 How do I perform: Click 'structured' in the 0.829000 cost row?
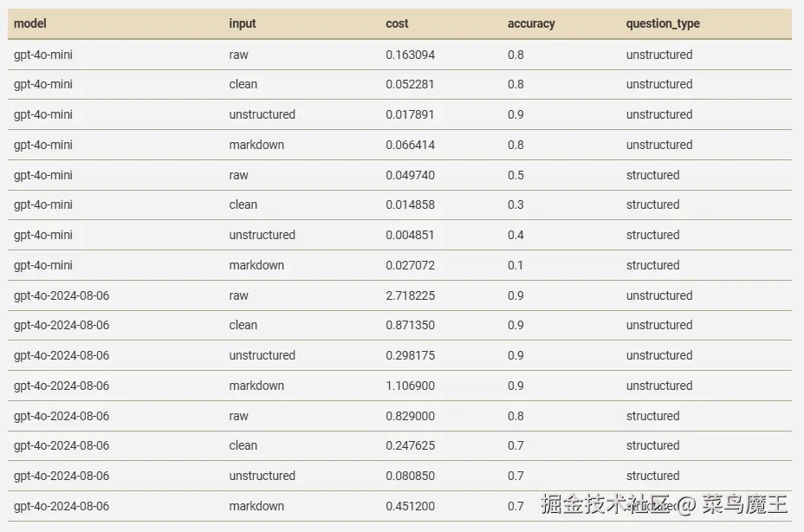pos(652,416)
